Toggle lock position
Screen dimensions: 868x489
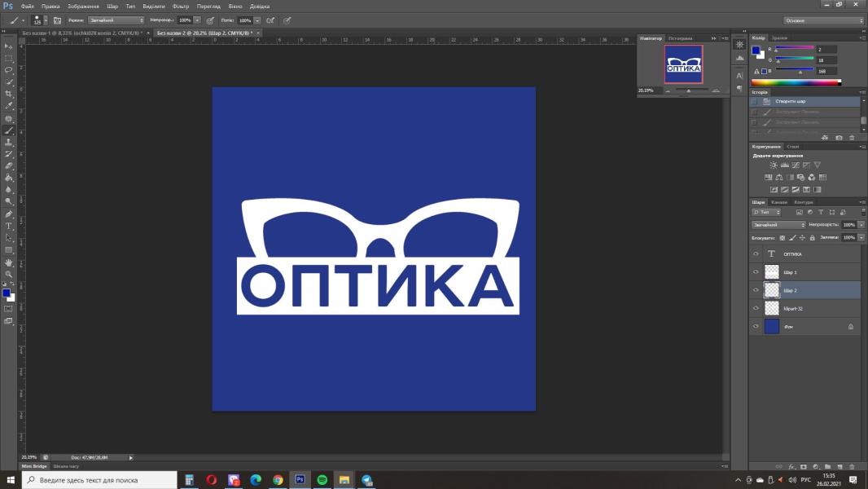pyautogui.click(x=802, y=238)
